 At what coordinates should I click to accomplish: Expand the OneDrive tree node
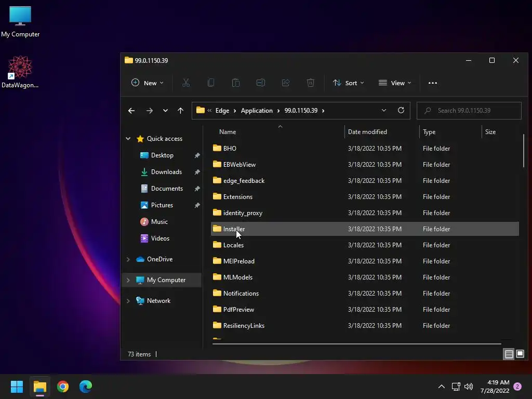(x=128, y=259)
